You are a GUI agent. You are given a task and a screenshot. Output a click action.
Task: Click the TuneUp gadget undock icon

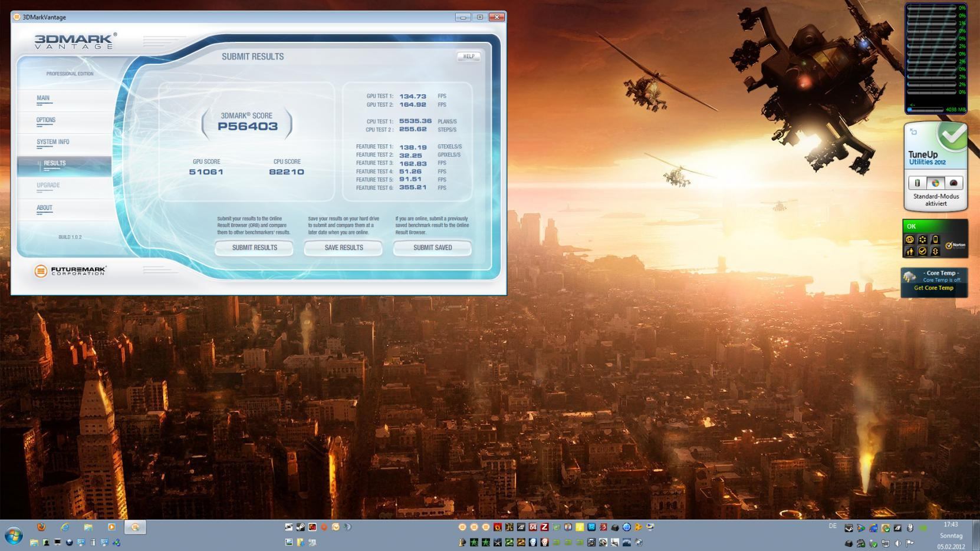[913, 132]
